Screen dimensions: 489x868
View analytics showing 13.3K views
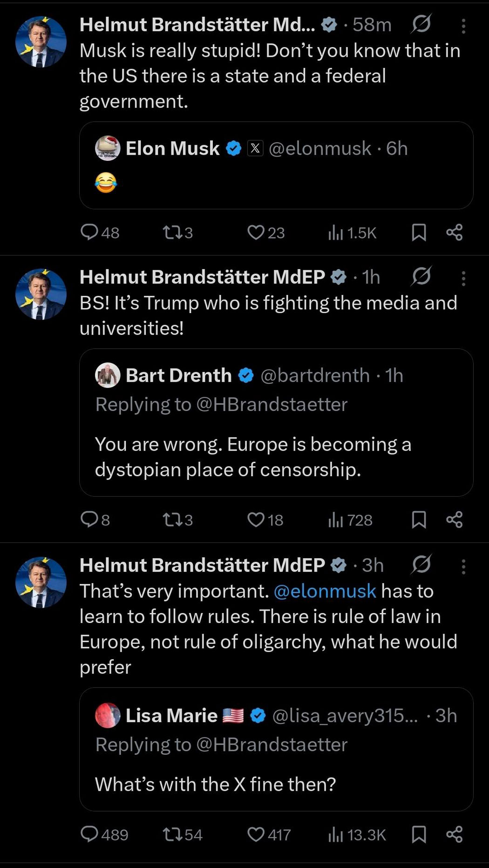pos(357,834)
